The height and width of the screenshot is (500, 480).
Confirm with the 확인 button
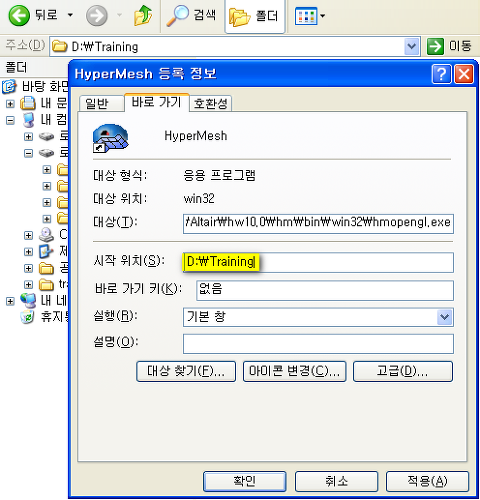click(x=245, y=481)
